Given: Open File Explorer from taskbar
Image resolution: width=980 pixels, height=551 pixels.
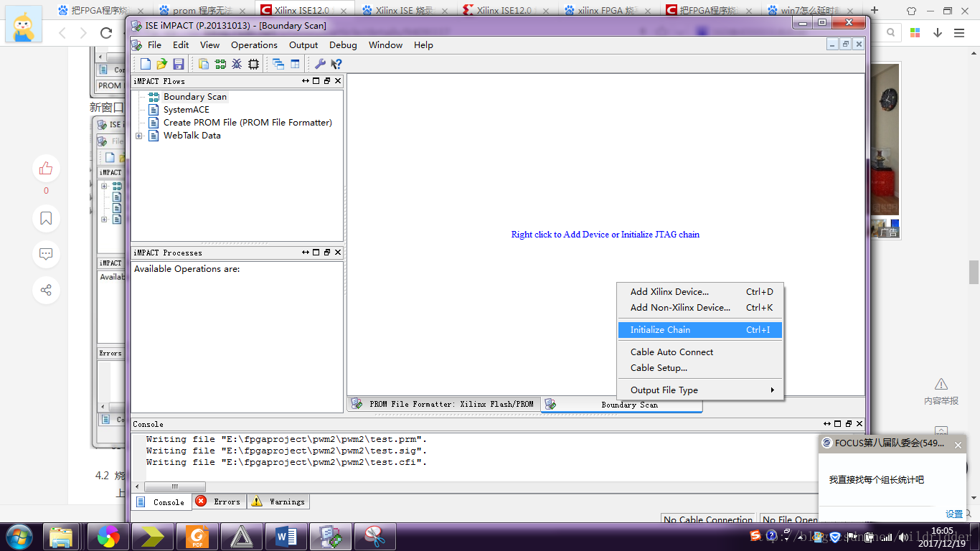Looking at the screenshot, I should 61,537.
